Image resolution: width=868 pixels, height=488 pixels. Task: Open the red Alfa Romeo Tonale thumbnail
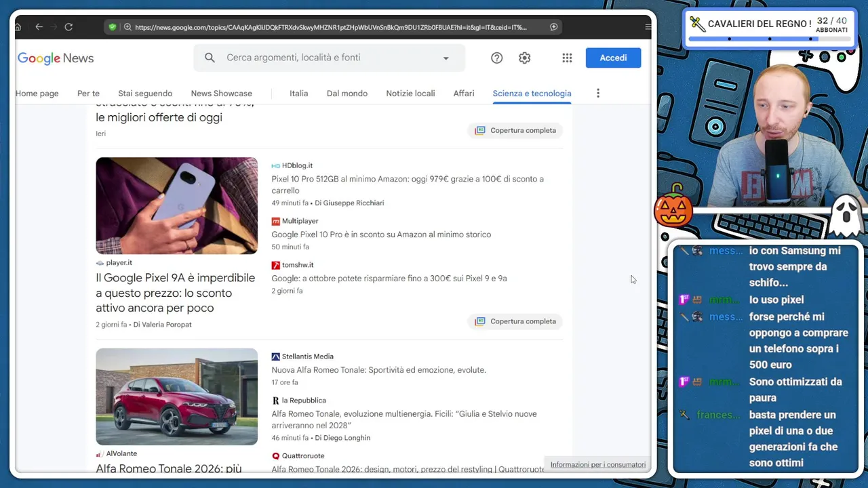point(176,396)
